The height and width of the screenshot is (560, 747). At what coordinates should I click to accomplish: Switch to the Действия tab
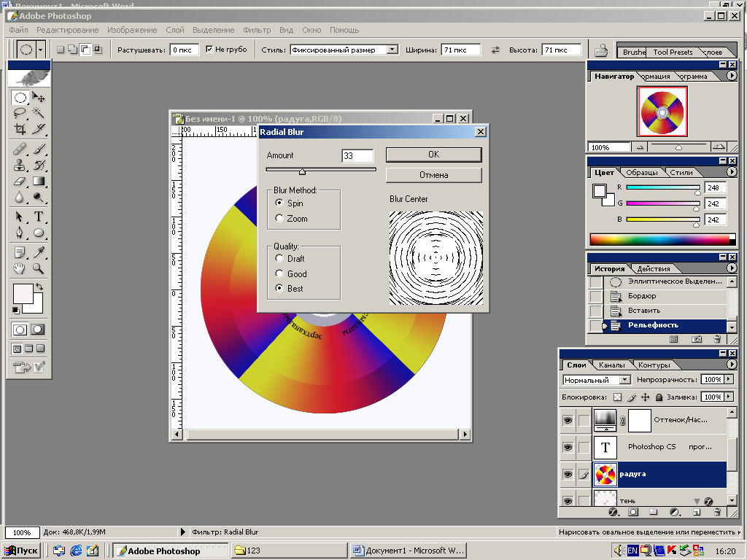653,268
